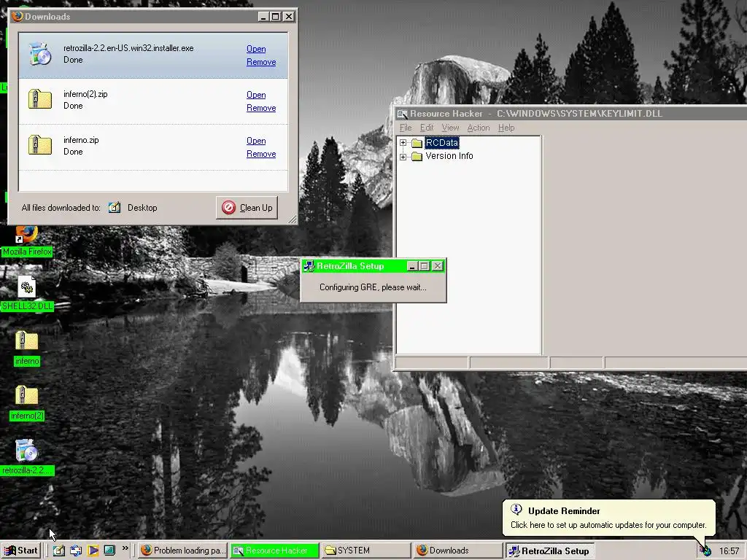747x560 pixels.
Task: Click the RCData folder icon
Action: tap(417, 143)
